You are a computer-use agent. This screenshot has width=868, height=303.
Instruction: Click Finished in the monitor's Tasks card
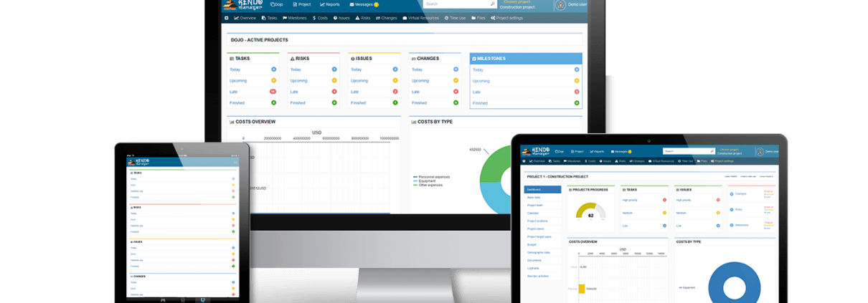tap(237, 103)
